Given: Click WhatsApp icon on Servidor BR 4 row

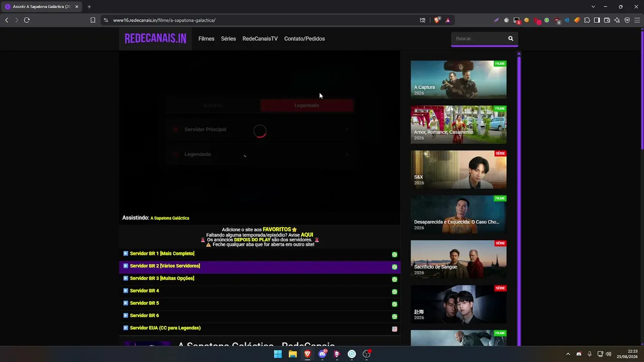Looking at the screenshot, I should [394, 292].
